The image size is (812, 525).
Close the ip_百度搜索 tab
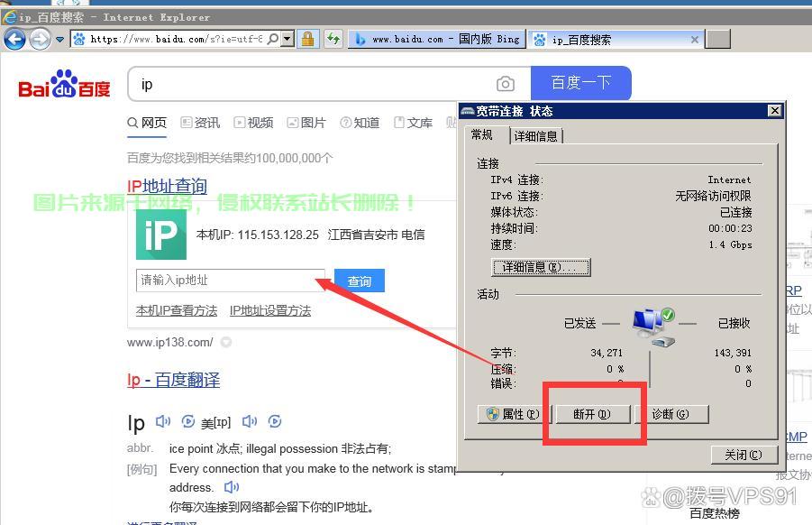[x=695, y=40]
